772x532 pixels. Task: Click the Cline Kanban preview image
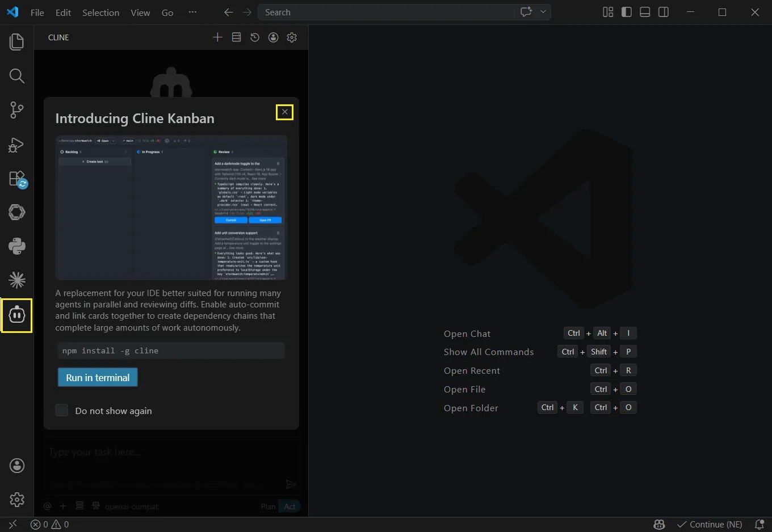pyautogui.click(x=171, y=208)
